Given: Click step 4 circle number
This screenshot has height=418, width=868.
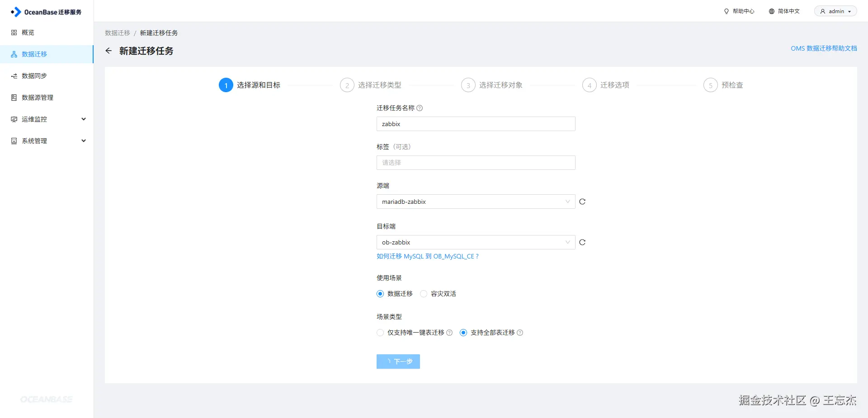Looking at the screenshot, I should (x=590, y=85).
